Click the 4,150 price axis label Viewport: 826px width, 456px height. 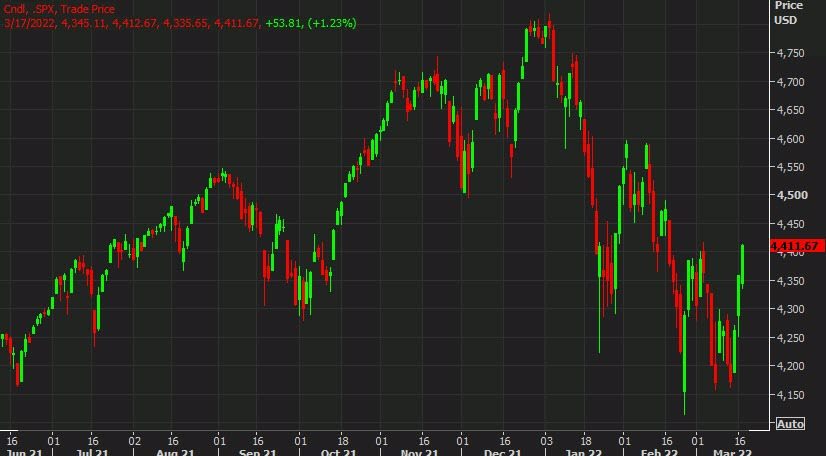coord(790,395)
